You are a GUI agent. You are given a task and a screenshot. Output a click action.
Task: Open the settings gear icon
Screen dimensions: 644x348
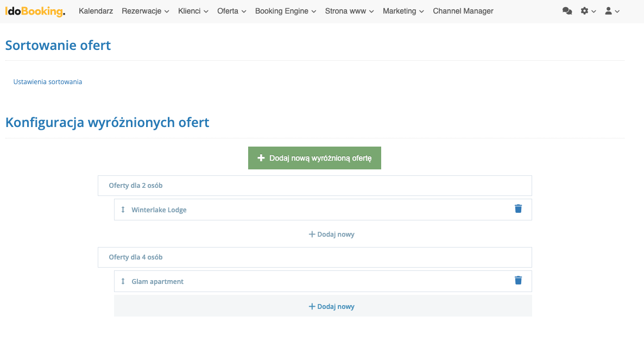[x=585, y=10]
